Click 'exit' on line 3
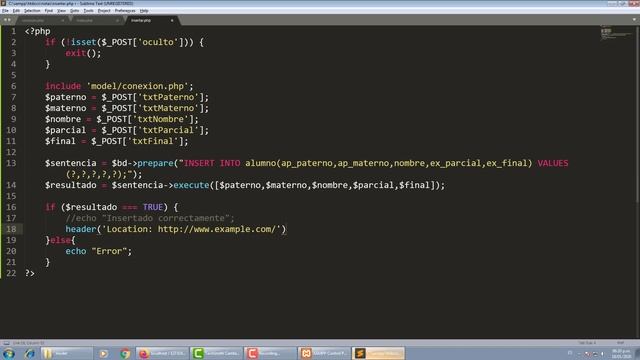This screenshot has height=360, width=640. (x=76, y=53)
